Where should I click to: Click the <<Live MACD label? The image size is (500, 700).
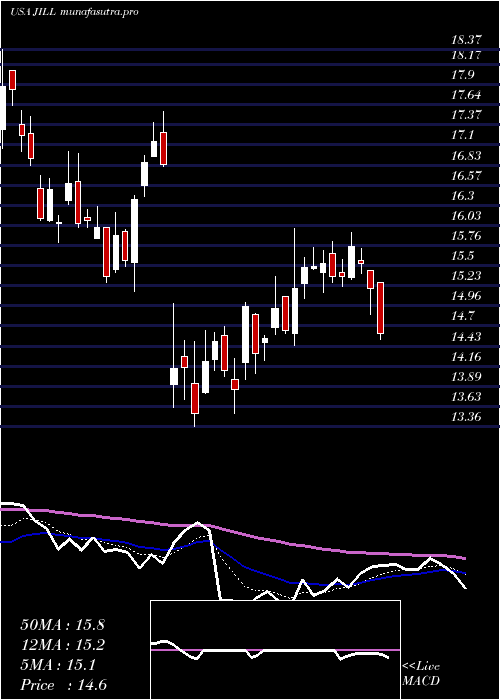[421, 674]
